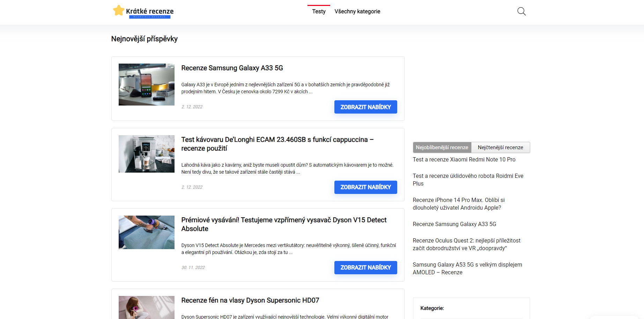Switch to Nejoblíbenější recenze tab
Screen dimensions: 644x319
[x=442, y=147]
